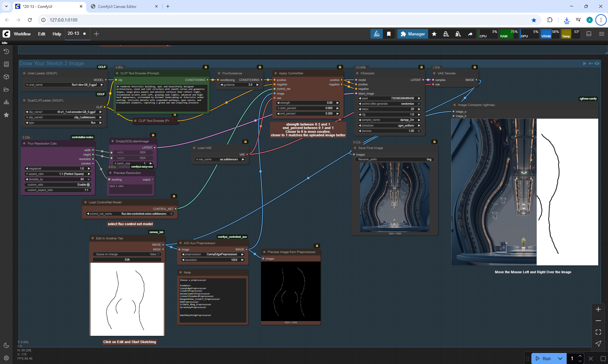The image size is (608, 364).
Task: Click the share arrow icon in the toolbar
Action: coord(470,34)
